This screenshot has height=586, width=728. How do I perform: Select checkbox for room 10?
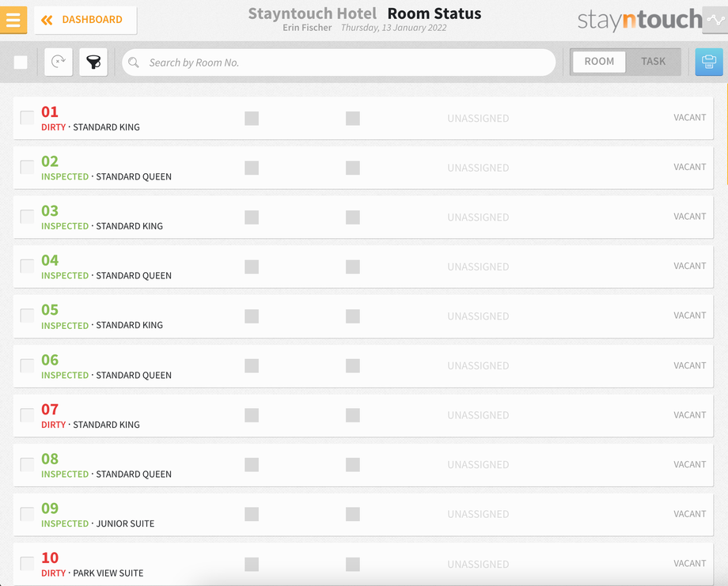click(27, 564)
